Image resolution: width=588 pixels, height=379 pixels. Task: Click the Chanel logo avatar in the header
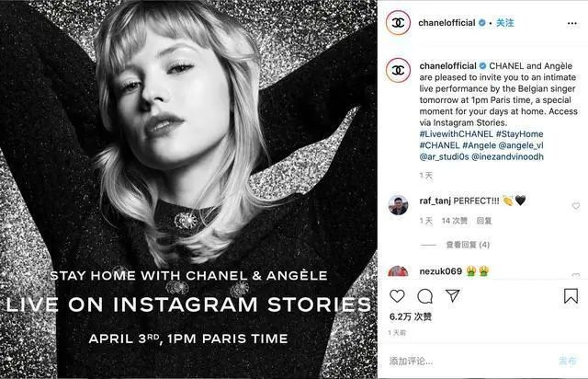click(x=398, y=22)
